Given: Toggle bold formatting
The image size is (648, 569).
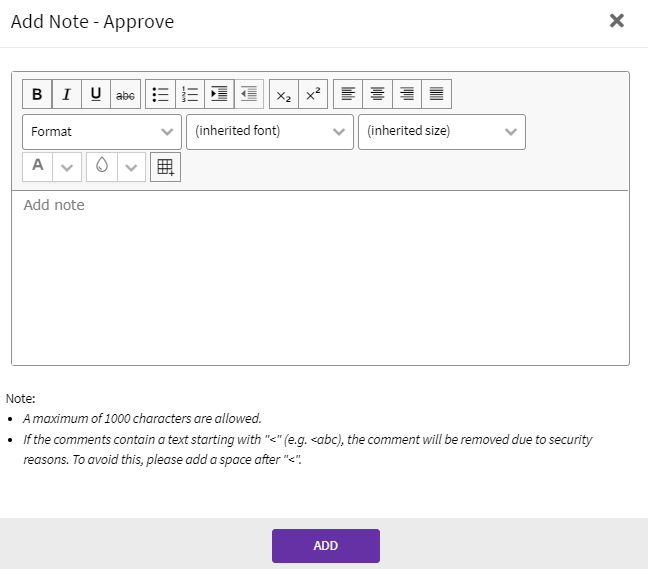Looking at the screenshot, I should pos(37,95).
